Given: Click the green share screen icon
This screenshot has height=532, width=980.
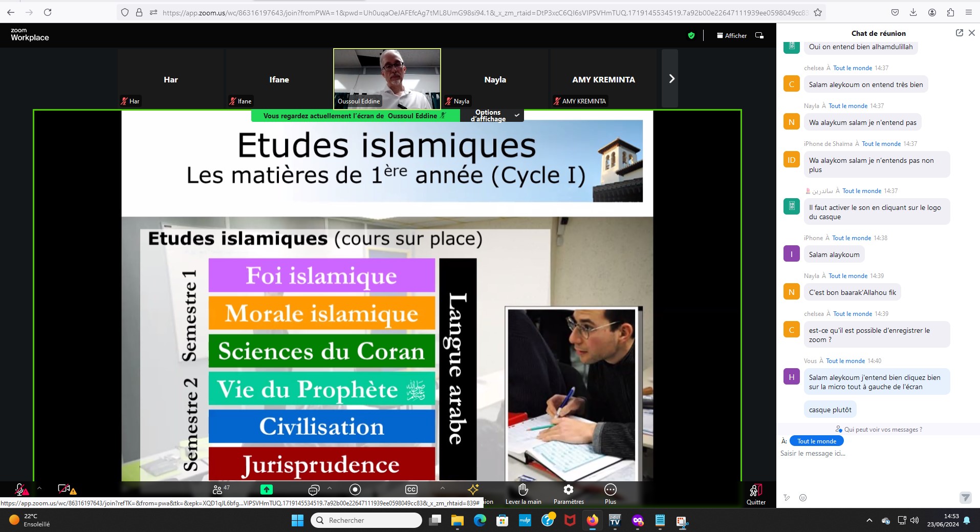Looking at the screenshot, I should pyautogui.click(x=266, y=490).
